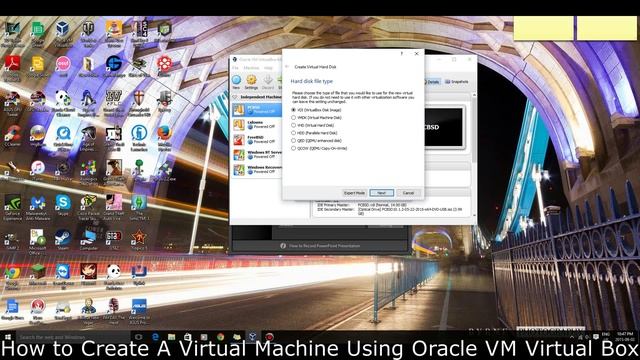The width and height of the screenshot is (640, 360).
Task: Select the Windows Recovery machine entry
Action: pos(257,170)
